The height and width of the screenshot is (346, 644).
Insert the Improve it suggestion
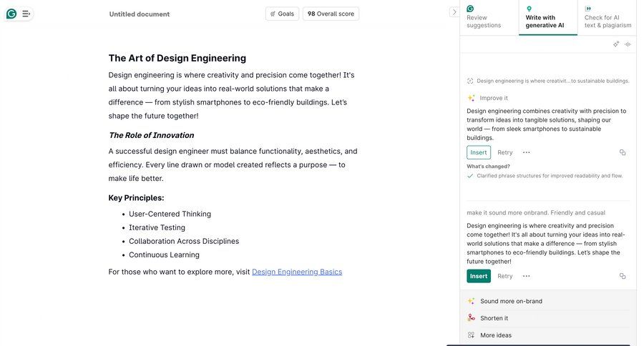tap(479, 152)
